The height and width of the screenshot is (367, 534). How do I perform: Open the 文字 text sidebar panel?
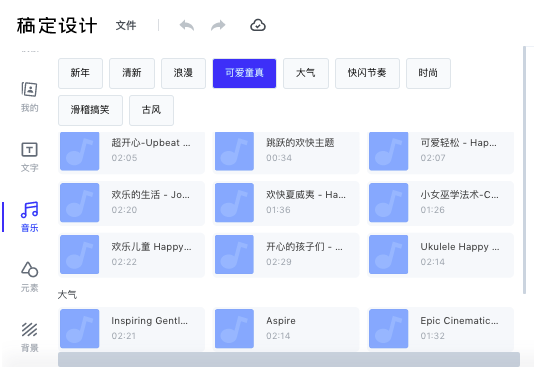tap(30, 157)
